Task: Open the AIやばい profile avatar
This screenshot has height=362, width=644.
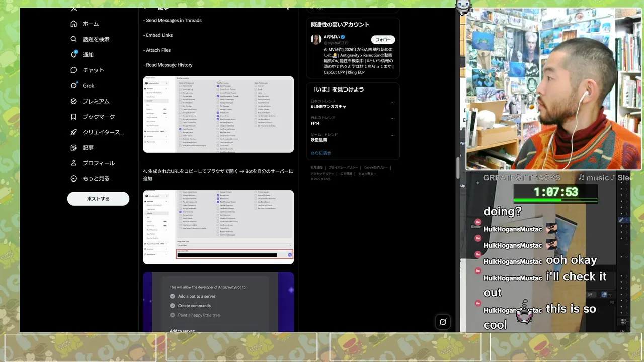Action: tap(316, 40)
